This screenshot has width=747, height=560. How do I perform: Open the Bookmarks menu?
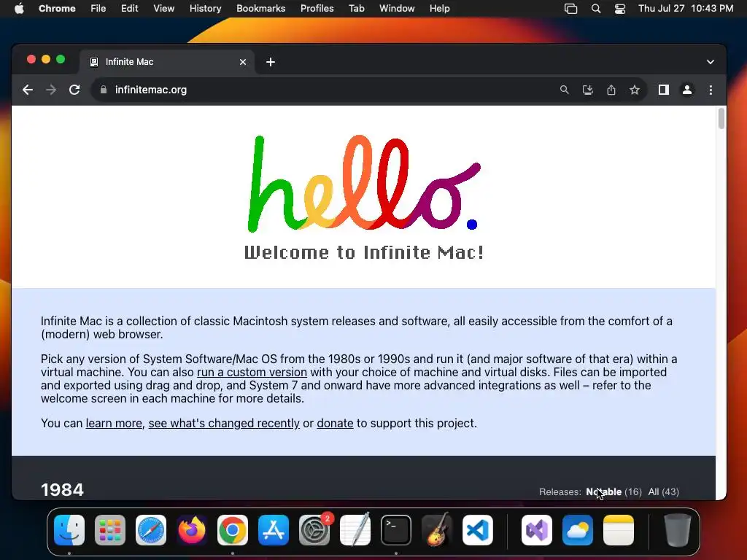pos(260,8)
